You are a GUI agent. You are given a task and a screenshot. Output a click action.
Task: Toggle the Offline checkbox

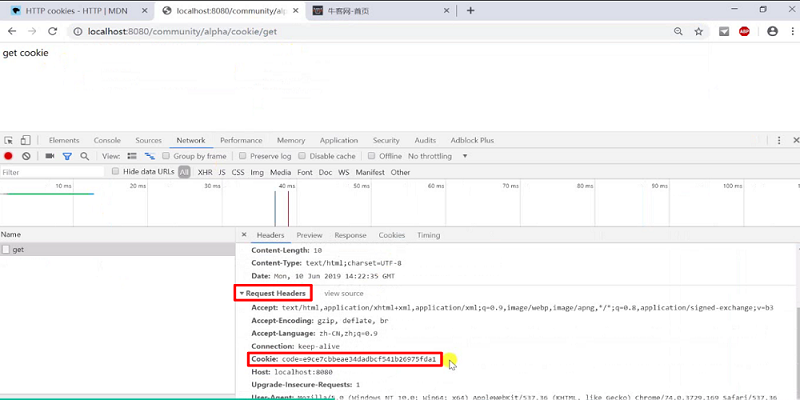click(372, 156)
